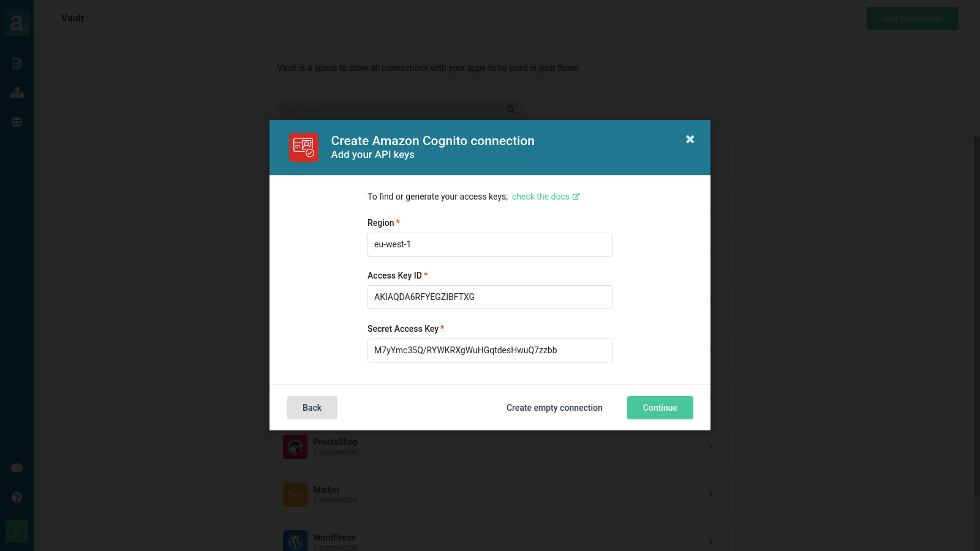Click the Region input field
The width and height of the screenshot is (980, 551).
click(x=489, y=244)
